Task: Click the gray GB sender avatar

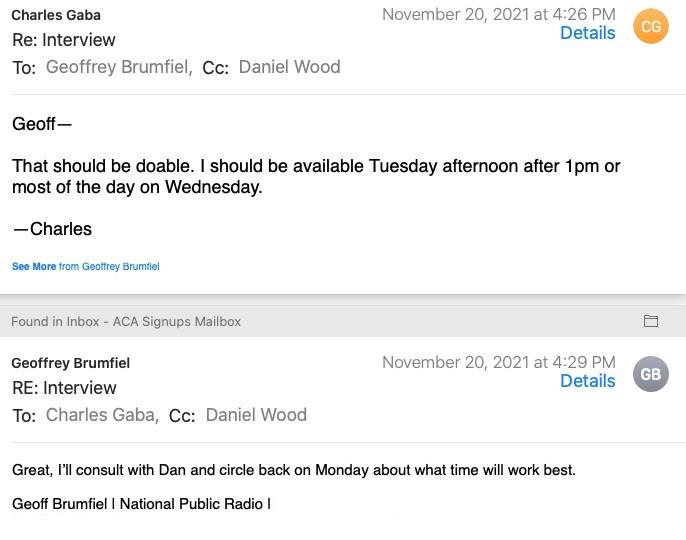Action: click(x=650, y=375)
